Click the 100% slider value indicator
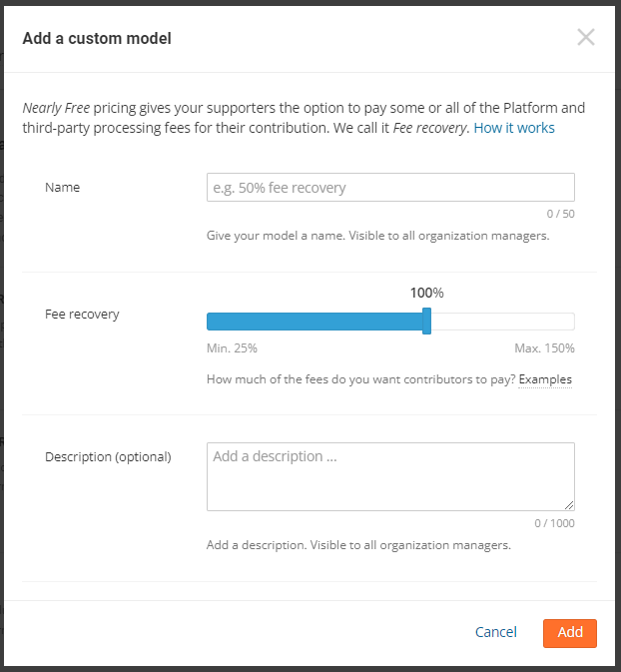The width and height of the screenshot is (621, 672). (x=426, y=294)
